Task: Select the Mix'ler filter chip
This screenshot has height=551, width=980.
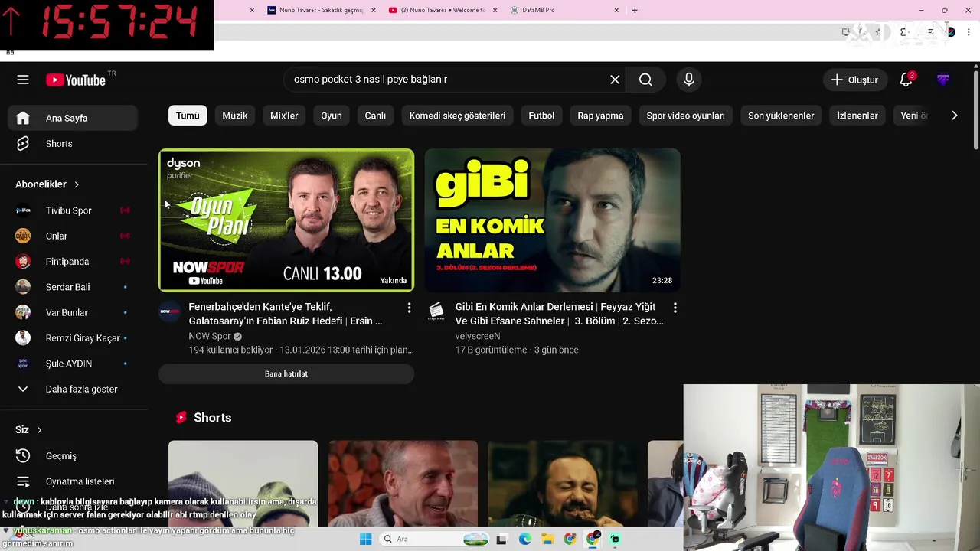Action: 284,116
